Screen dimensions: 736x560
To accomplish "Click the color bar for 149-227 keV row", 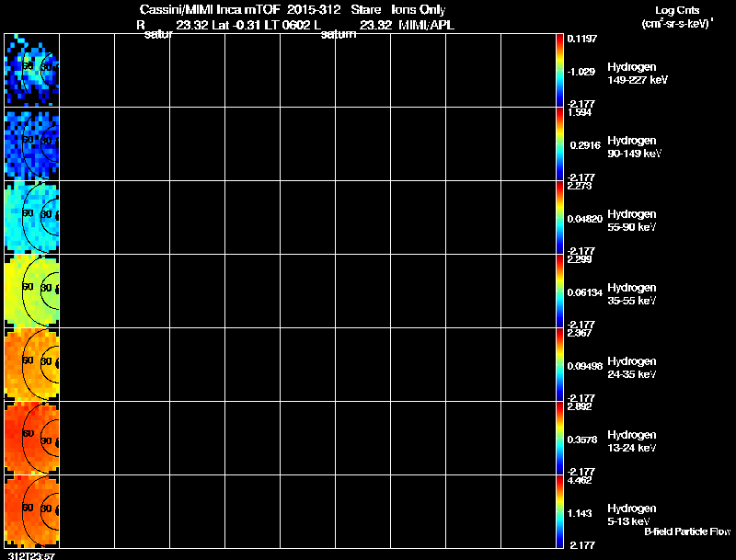I will pos(559,71).
